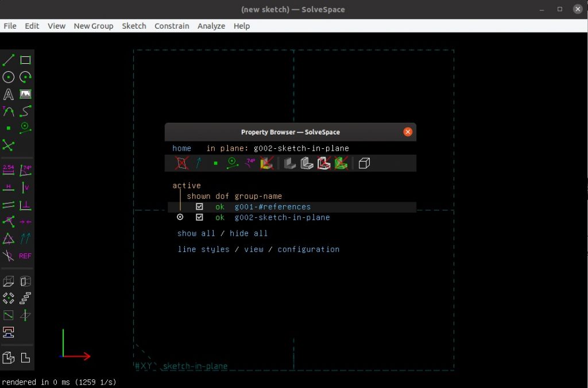This screenshot has height=388, width=588.
Task: Select the Angle constraint tool
Action: tap(25, 170)
